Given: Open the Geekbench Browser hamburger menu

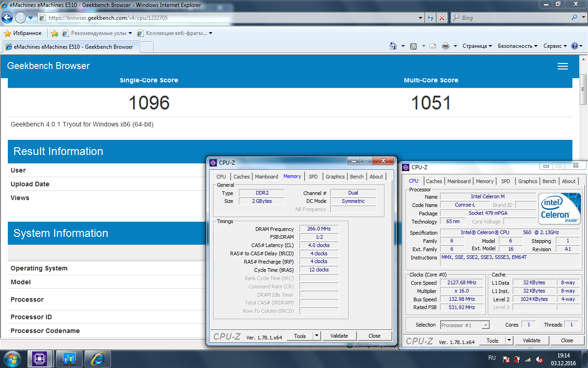Looking at the screenshot, I should pos(563,66).
